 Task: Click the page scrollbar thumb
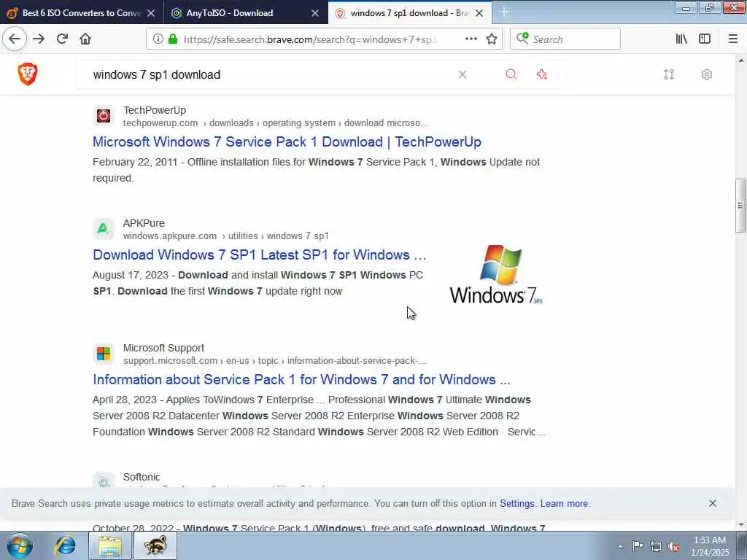740,206
